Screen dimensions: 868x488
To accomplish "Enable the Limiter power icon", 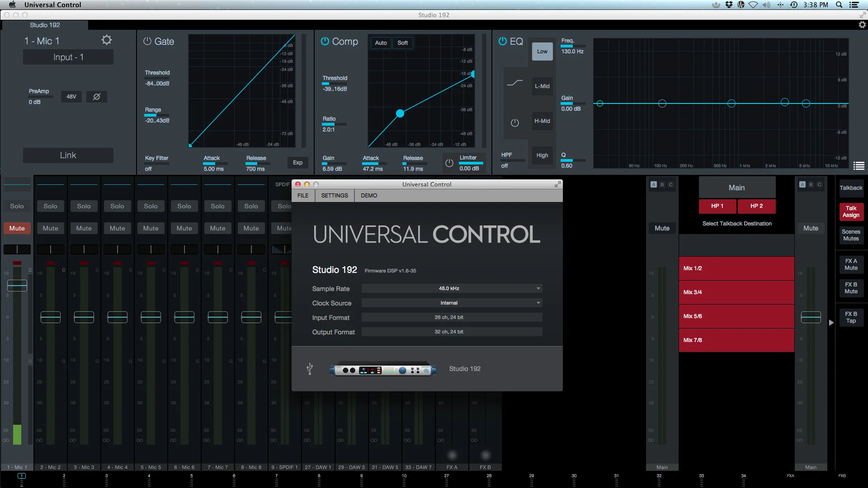I will coord(449,163).
